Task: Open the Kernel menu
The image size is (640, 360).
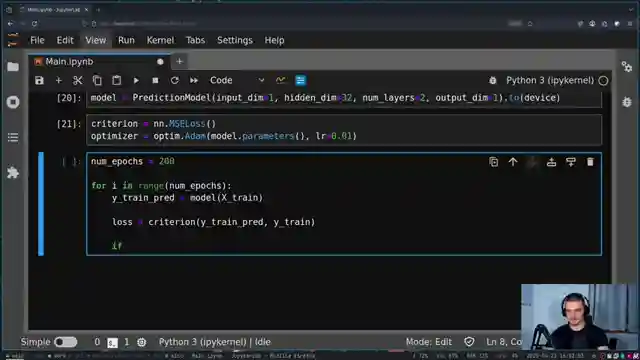Action: [160, 40]
